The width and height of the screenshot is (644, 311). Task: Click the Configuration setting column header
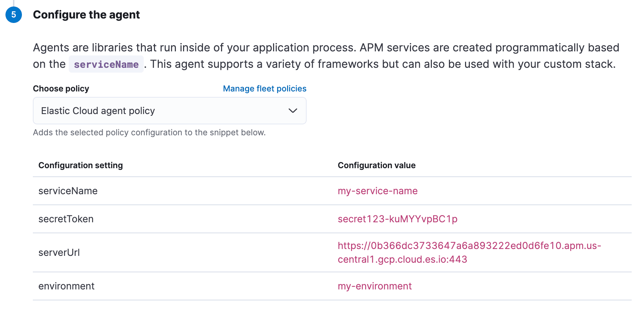coord(80,165)
